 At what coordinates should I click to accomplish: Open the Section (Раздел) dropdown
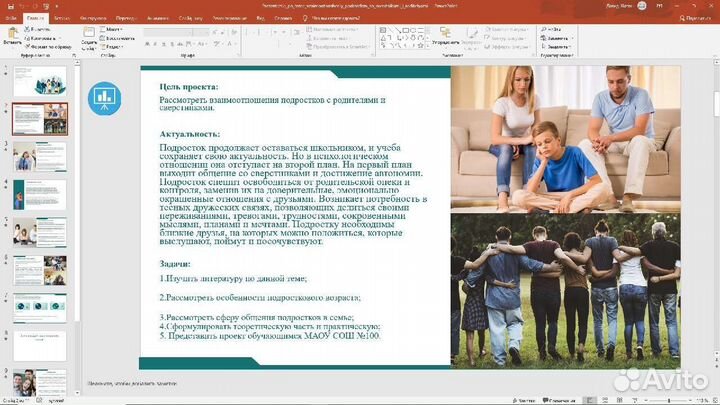point(112,47)
